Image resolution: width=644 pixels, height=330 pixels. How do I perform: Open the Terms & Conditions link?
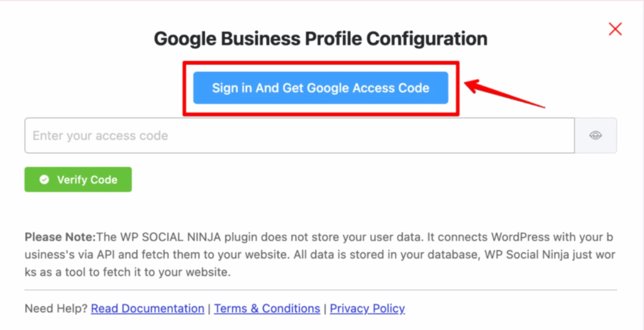point(267,309)
